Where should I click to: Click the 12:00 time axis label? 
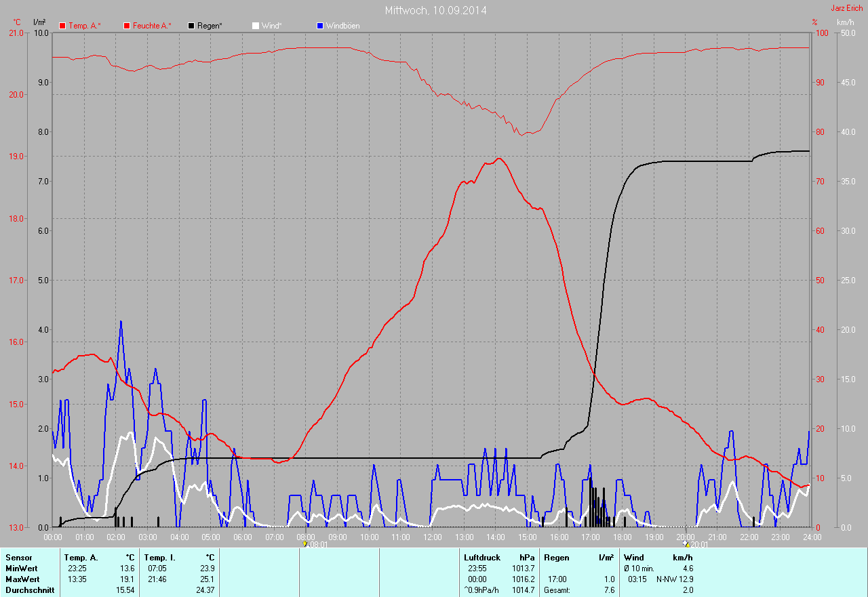pyautogui.click(x=433, y=537)
